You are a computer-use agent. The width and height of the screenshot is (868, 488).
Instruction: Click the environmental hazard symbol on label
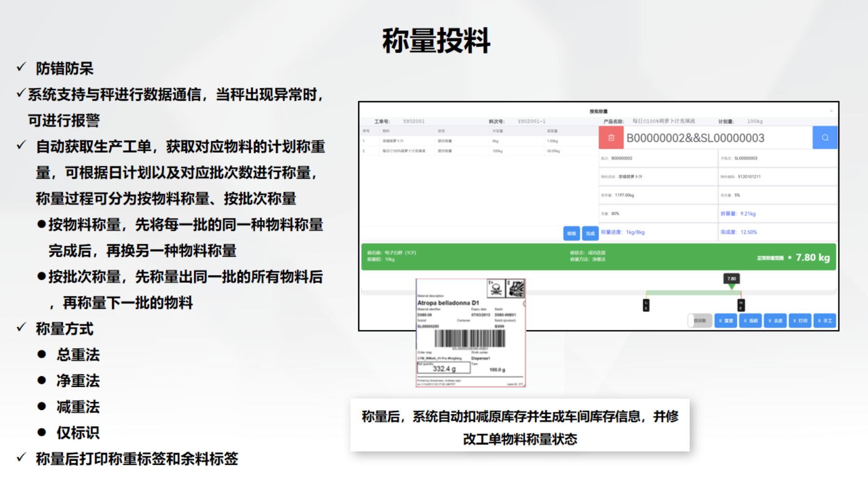515,289
